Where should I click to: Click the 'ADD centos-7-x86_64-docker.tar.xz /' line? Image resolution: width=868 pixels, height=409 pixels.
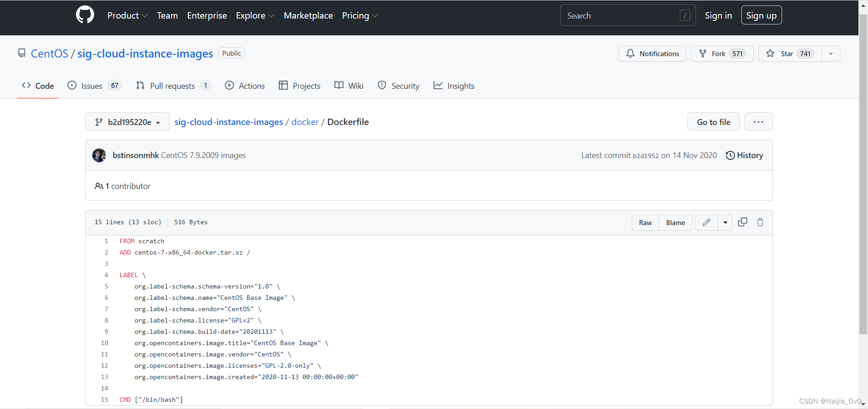coord(185,252)
